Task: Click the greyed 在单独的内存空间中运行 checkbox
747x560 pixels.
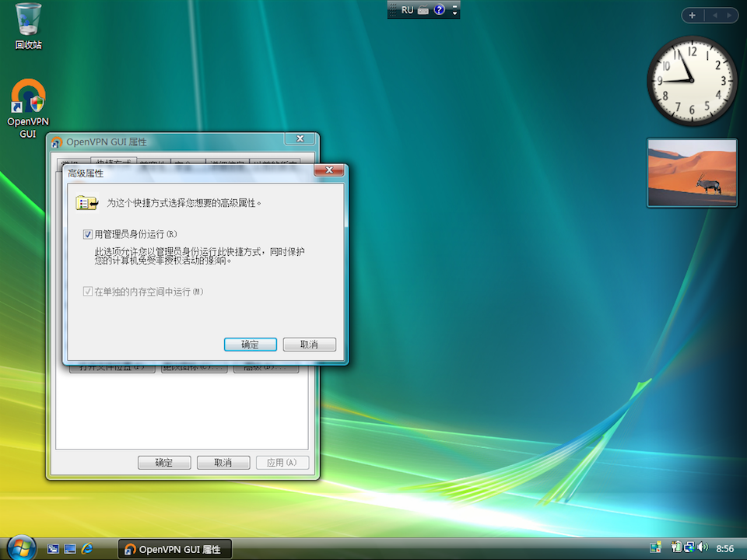Action: click(88, 292)
